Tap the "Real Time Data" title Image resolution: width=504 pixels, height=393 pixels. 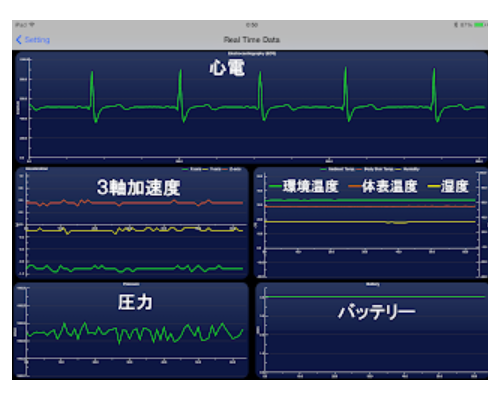252,40
